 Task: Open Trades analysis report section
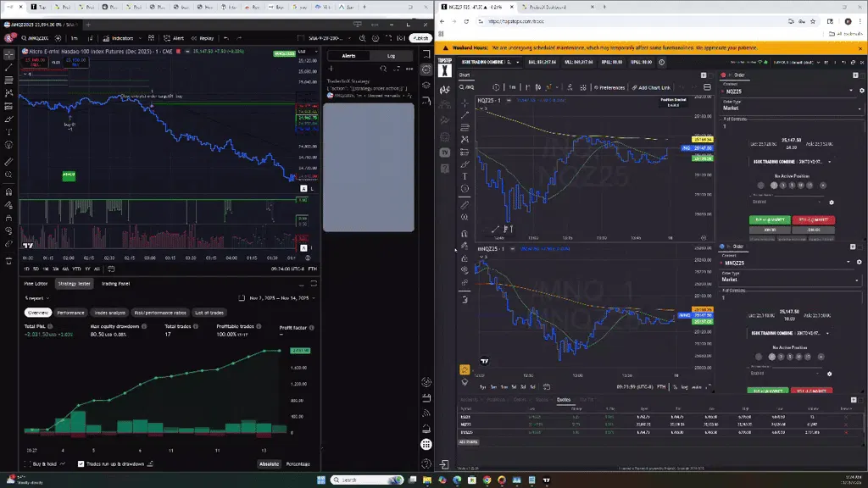click(x=109, y=313)
